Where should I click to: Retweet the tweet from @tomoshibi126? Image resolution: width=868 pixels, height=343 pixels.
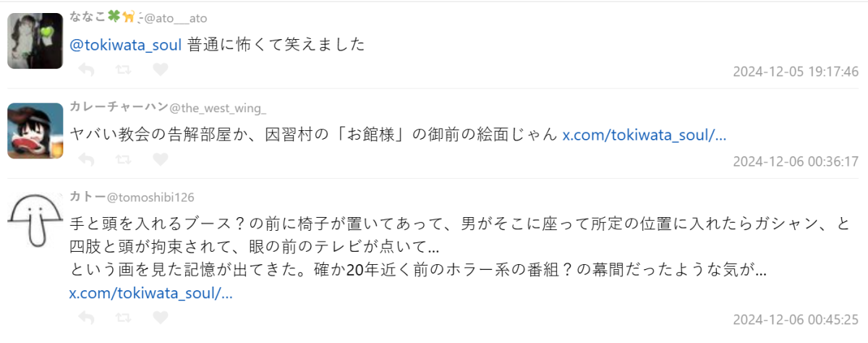(x=124, y=317)
